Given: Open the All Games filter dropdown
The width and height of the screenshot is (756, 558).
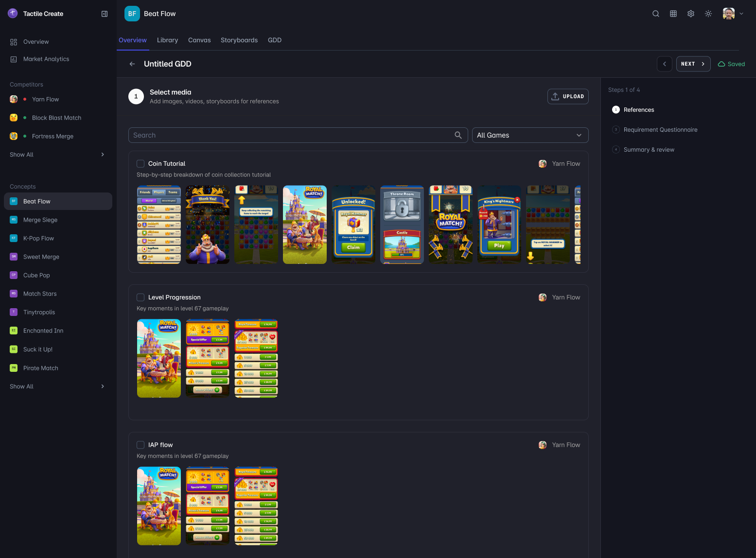Looking at the screenshot, I should [x=530, y=135].
